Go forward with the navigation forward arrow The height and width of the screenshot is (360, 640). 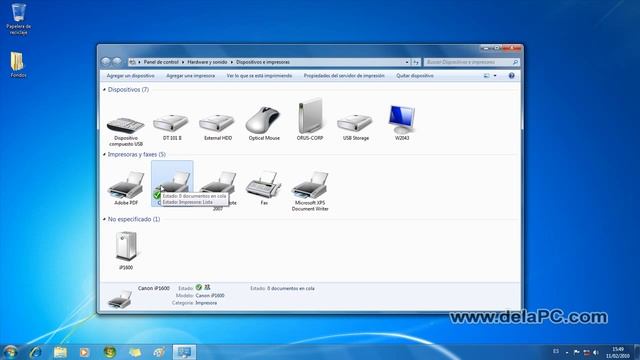[117, 62]
